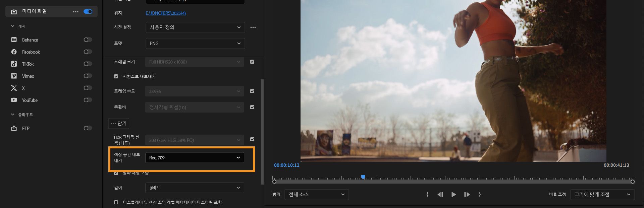Open the 깊이 8비트 dropdown

[x=194, y=188]
